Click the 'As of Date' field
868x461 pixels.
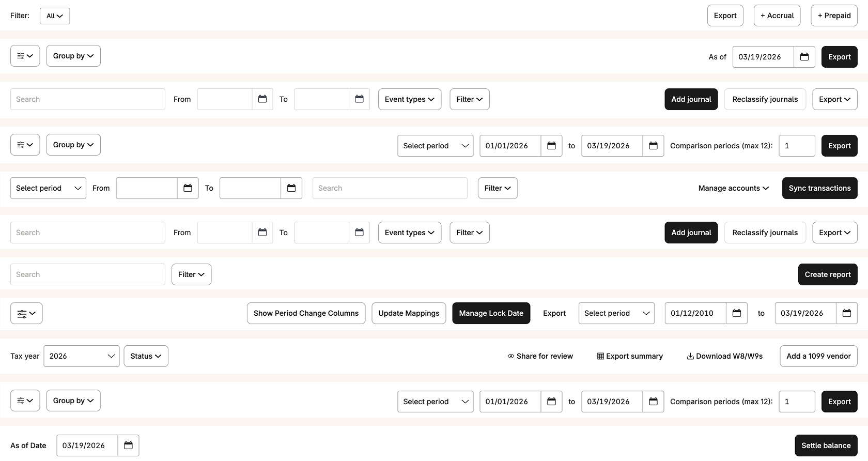tap(87, 445)
